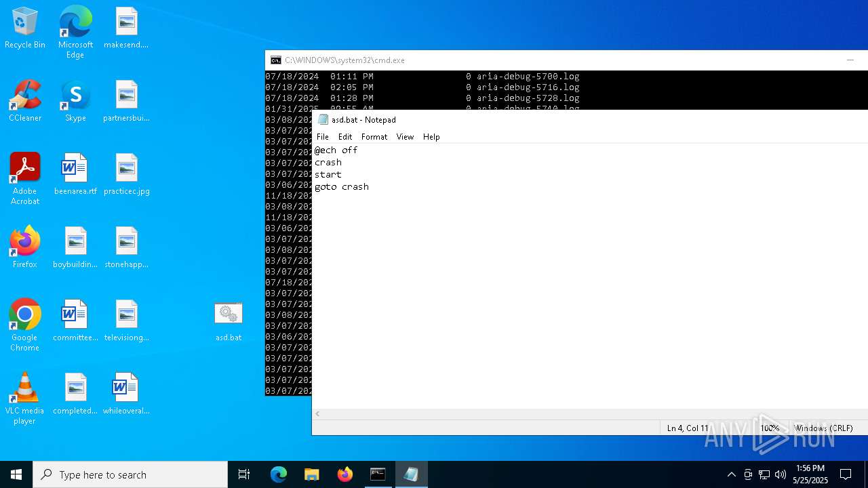Select beenarea.rtf document icon
This screenshot has height=488, width=868.
click(75, 174)
